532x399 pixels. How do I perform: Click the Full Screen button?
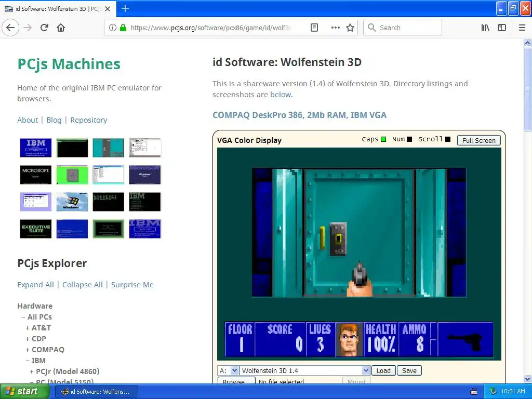(478, 140)
